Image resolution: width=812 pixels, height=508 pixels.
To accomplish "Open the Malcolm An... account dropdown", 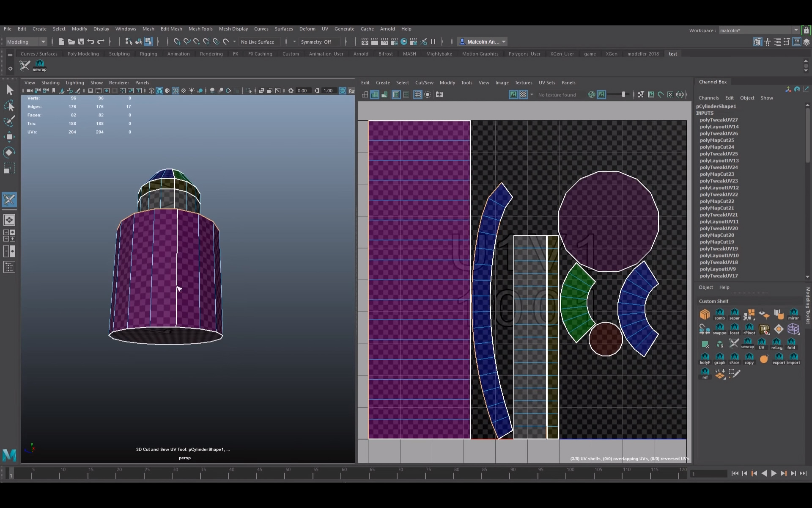I will pos(482,41).
